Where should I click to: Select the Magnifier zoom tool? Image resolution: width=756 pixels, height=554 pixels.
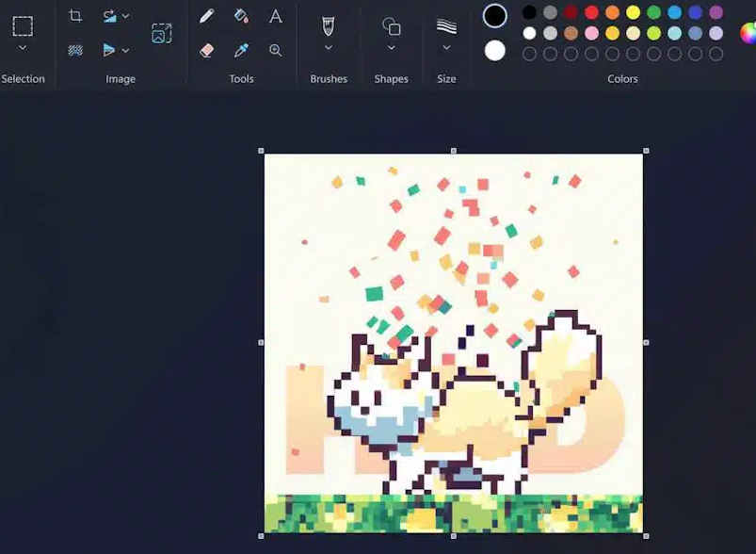pyautogui.click(x=275, y=50)
